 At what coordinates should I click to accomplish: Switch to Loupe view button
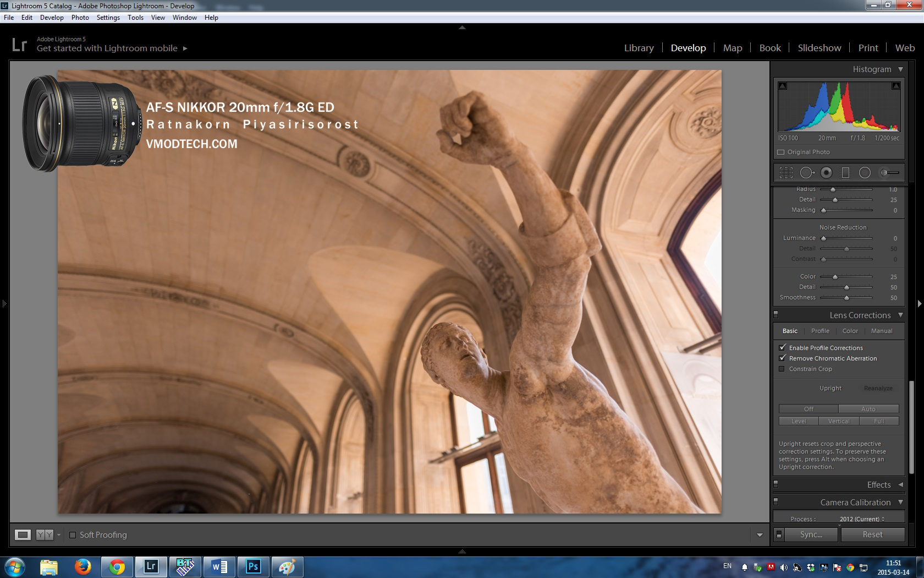point(23,535)
